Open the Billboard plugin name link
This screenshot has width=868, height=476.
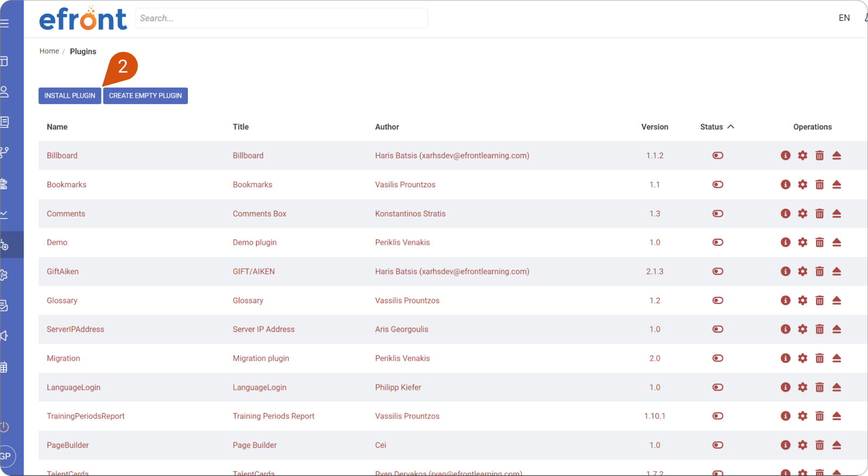click(x=62, y=155)
